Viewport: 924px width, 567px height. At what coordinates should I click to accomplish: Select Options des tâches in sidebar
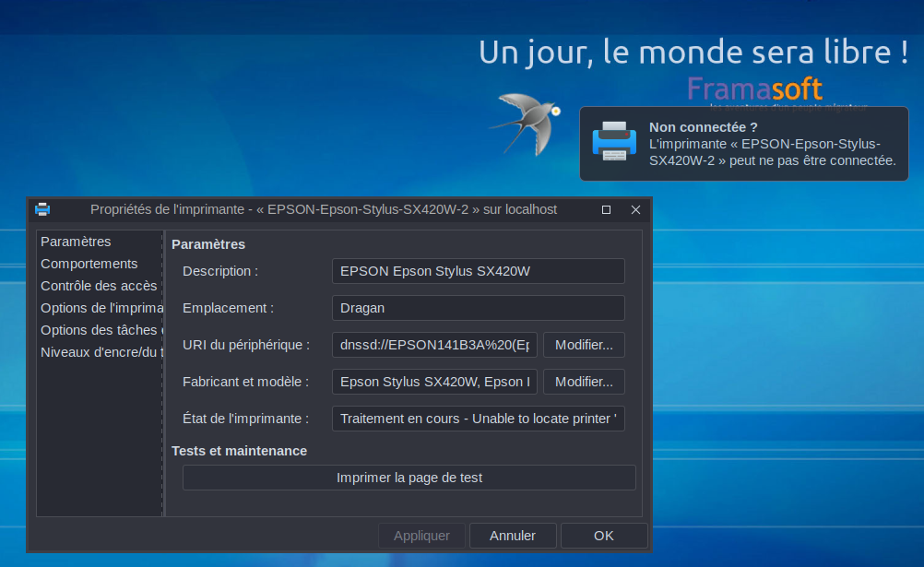101,330
